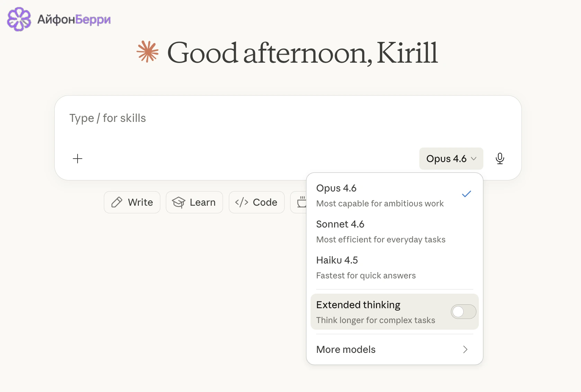Click the Write suggestion button

tap(132, 202)
